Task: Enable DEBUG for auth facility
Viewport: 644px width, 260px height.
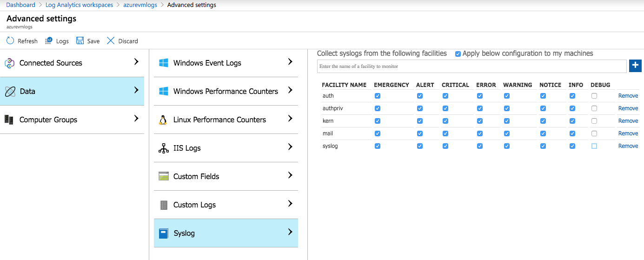Action: click(x=594, y=96)
